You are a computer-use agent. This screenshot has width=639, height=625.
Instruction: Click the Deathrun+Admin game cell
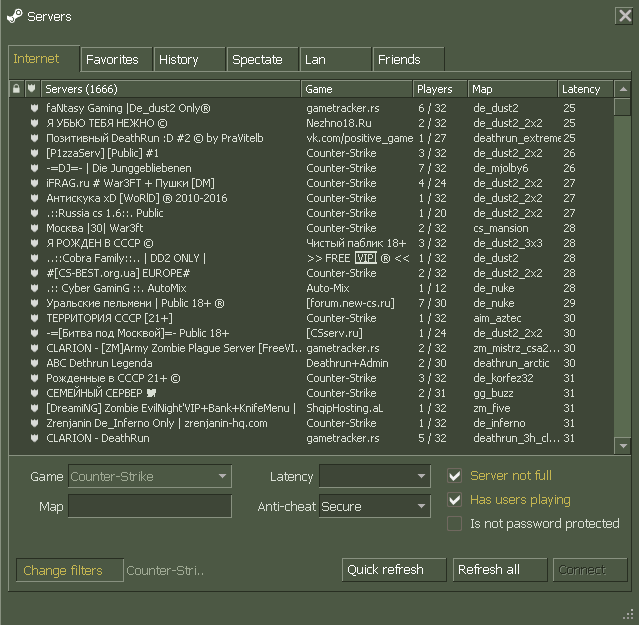347,363
